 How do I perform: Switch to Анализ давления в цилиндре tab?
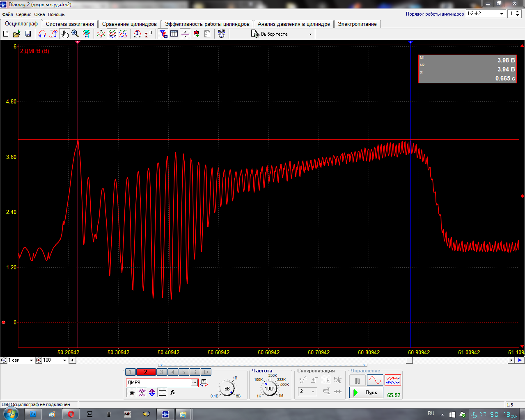coord(294,24)
